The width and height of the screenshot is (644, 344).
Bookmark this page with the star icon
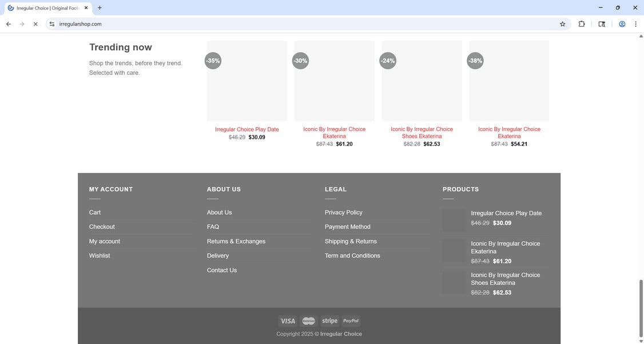pos(562,24)
